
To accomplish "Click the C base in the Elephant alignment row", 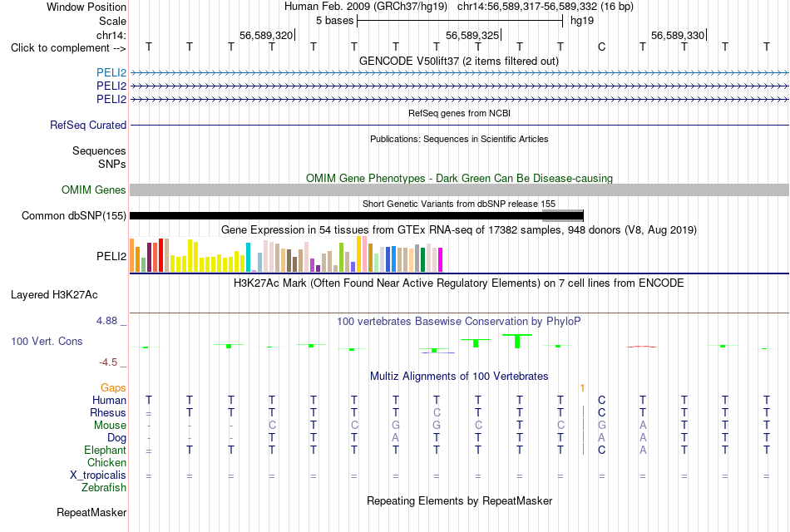I will (601, 451).
